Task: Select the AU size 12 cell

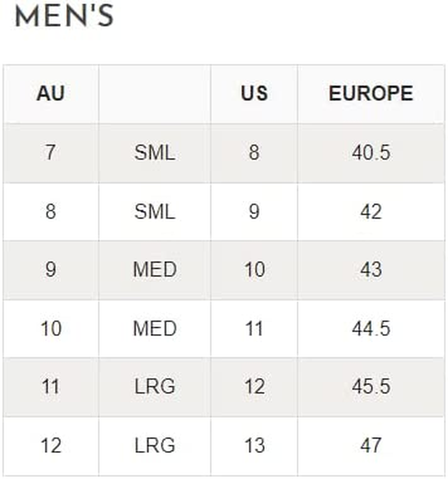Action: [x=50, y=446]
